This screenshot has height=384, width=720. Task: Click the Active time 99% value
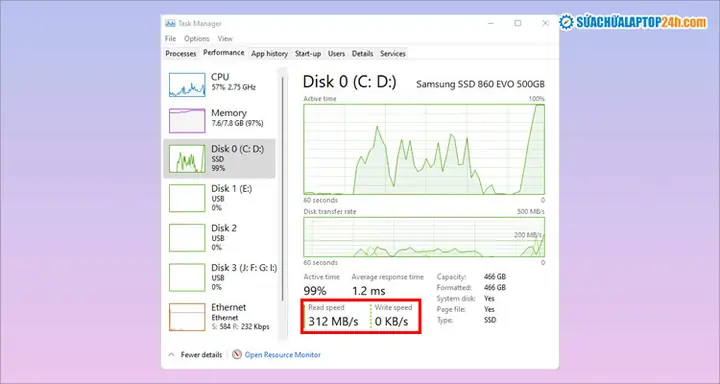[x=315, y=291]
